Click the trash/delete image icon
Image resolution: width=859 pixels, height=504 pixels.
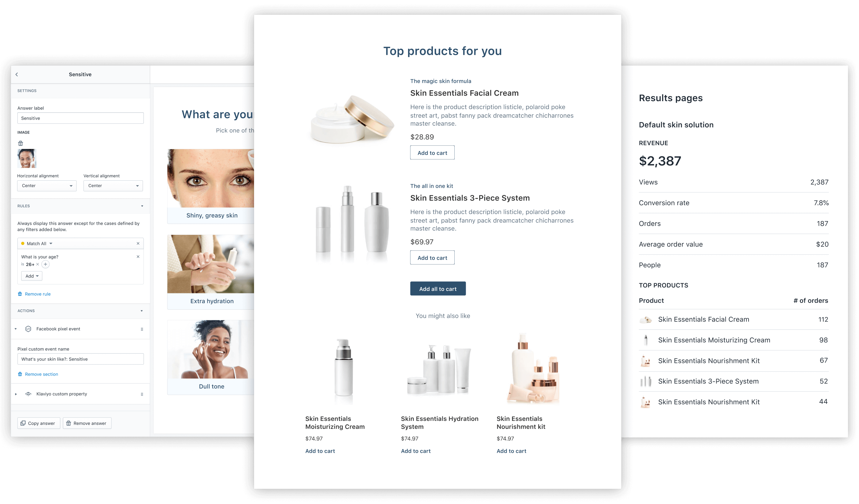tap(21, 143)
